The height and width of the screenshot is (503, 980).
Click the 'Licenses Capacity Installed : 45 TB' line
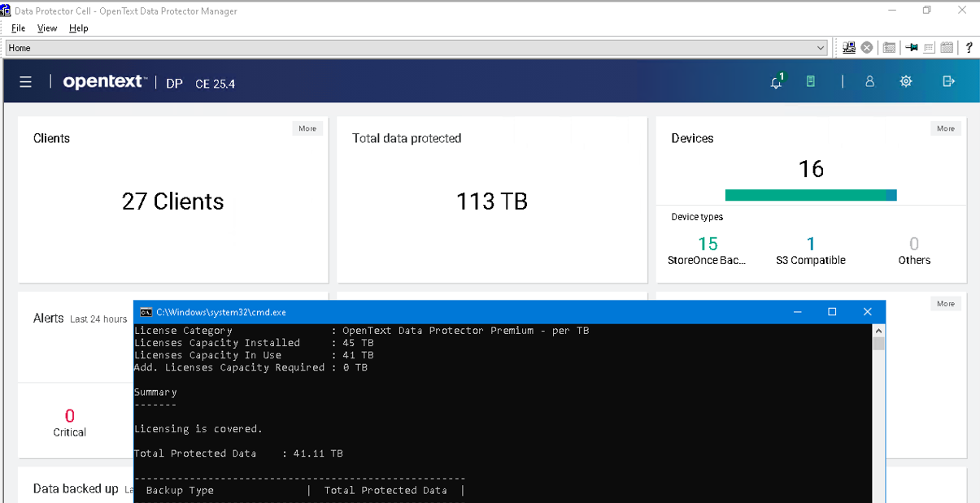click(x=254, y=343)
